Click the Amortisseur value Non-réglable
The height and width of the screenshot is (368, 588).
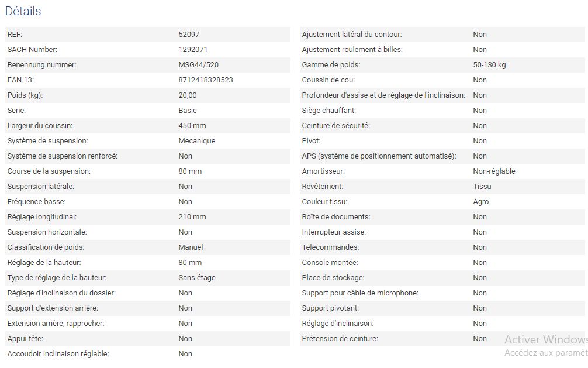(x=494, y=171)
